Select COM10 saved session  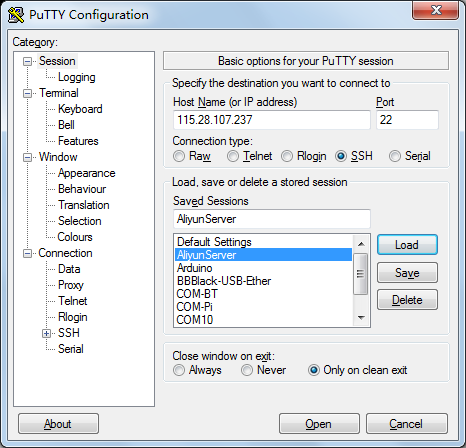263,320
